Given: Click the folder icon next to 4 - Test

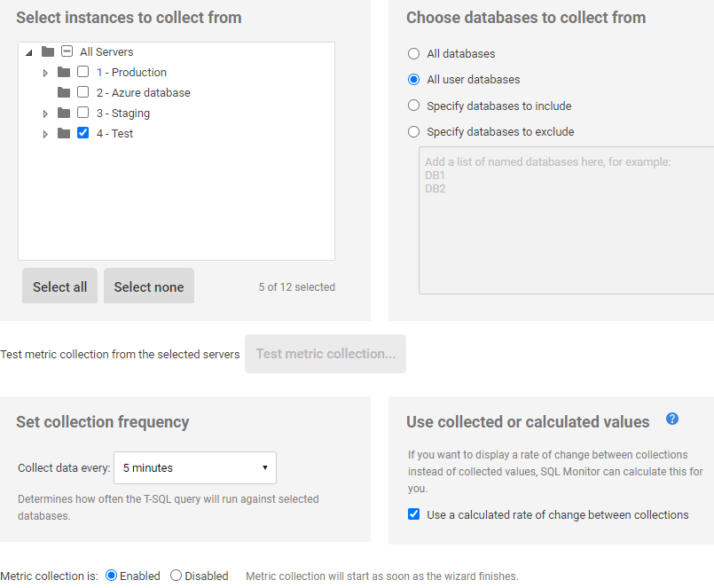Looking at the screenshot, I should (x=63, y=133).
